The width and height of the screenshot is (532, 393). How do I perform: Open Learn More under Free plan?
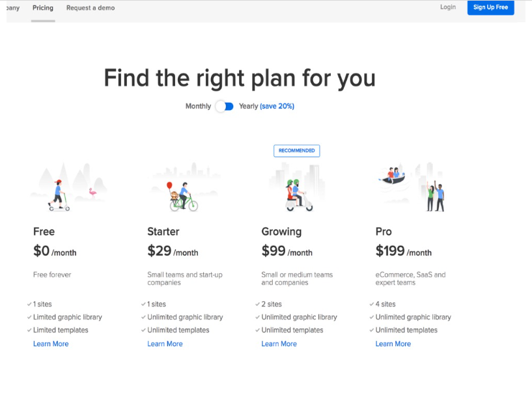click(x=51, y=344)
